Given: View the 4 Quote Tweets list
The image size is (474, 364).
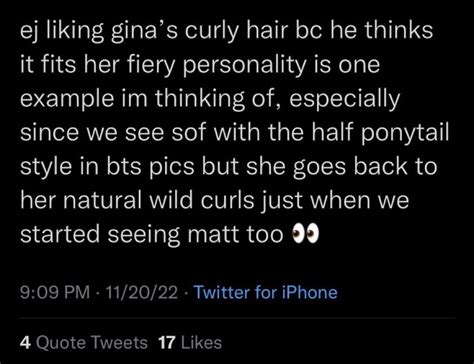Looking at the screenshot, I should click(x=84, y=343).
